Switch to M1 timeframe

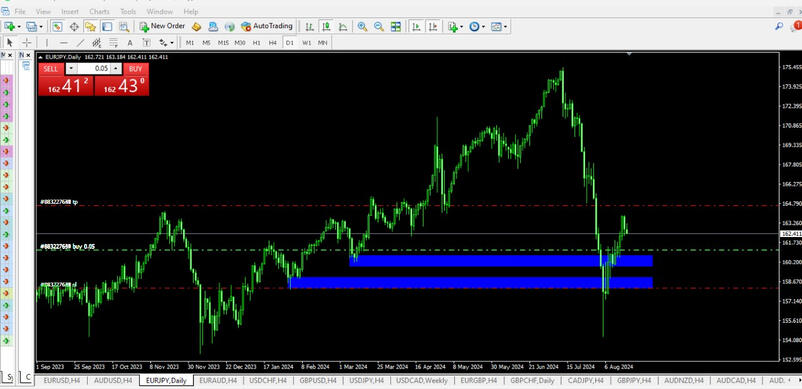190,43
